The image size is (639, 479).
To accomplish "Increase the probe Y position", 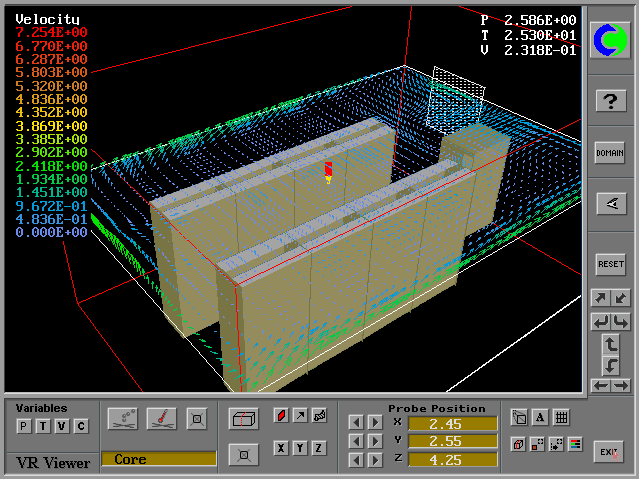I will [375, 441].
